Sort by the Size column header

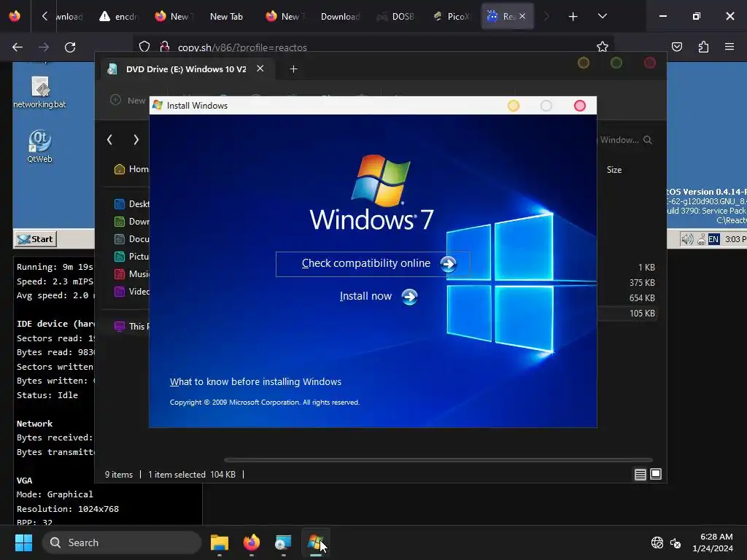(614, 169)
